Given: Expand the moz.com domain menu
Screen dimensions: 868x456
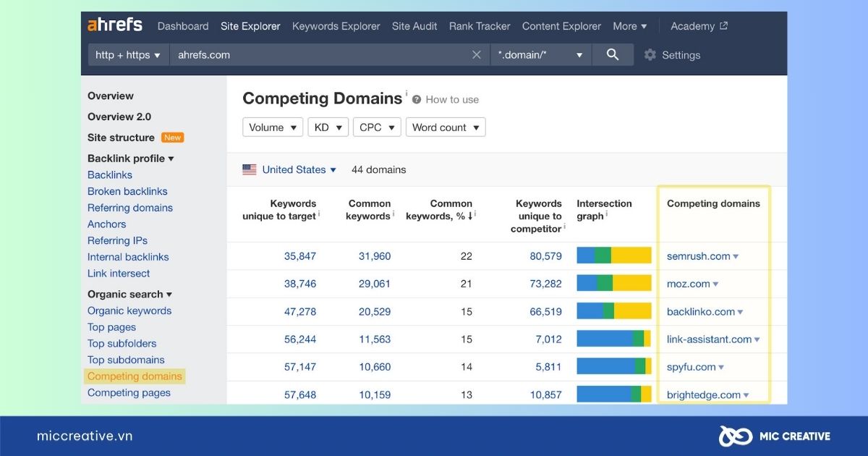Looking at the screenshot, I should coord(715,284).
